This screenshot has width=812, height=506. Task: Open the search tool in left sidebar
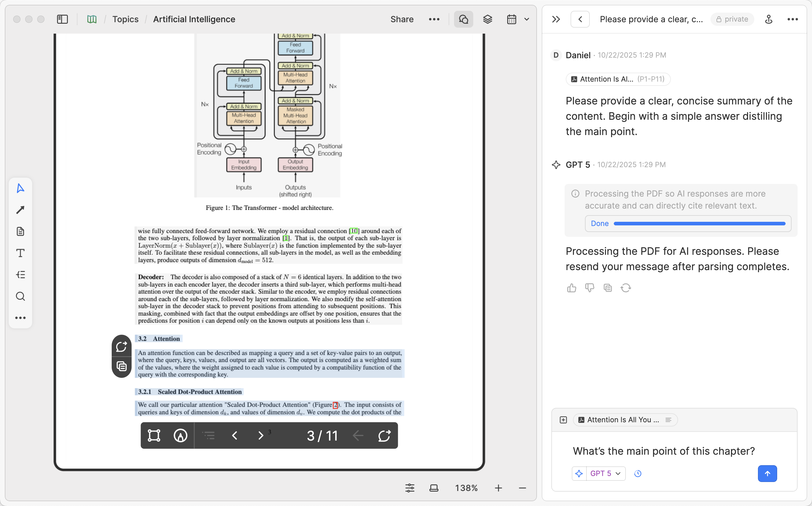tap(20, 296)
